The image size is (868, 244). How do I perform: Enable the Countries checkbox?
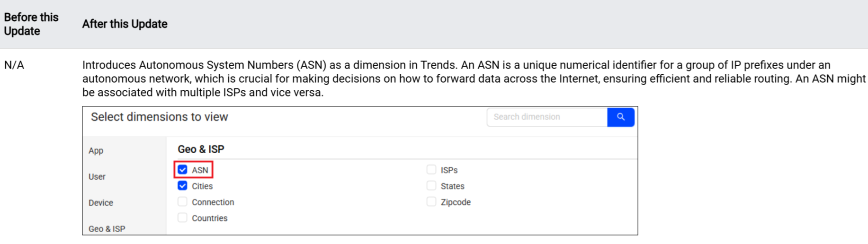tap(183, 218)
